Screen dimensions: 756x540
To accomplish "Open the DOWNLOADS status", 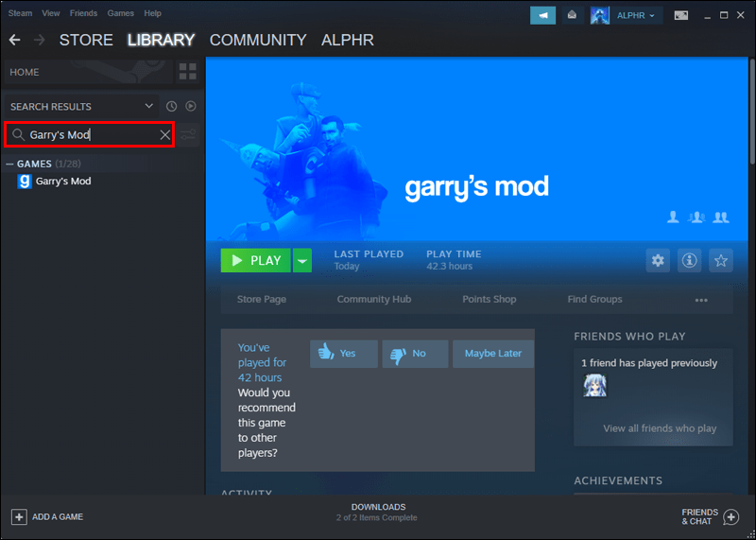I will click(x=377, y=512).
